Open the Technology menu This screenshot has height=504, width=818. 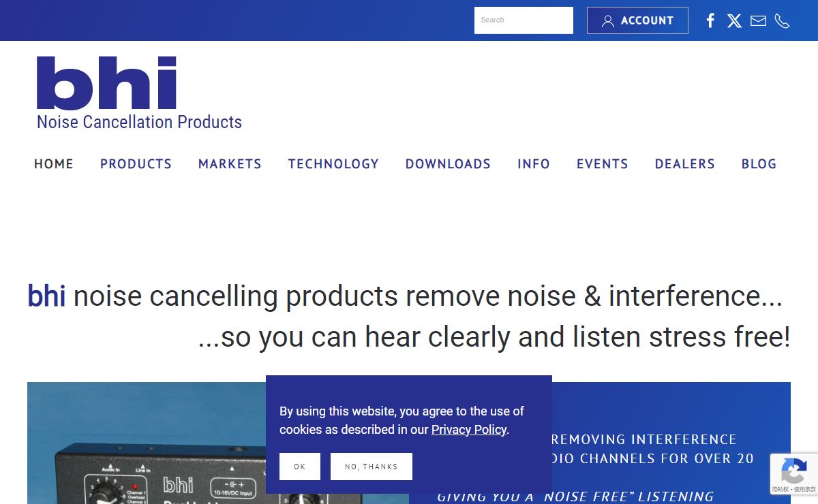(333, 163)
